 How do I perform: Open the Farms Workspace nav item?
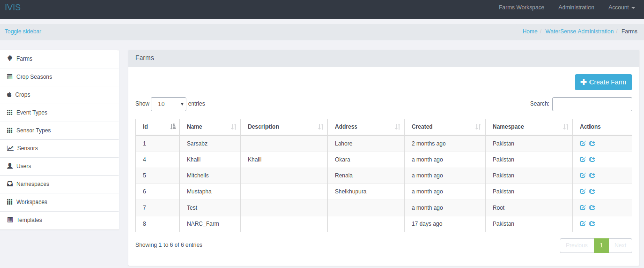[521, 7]
